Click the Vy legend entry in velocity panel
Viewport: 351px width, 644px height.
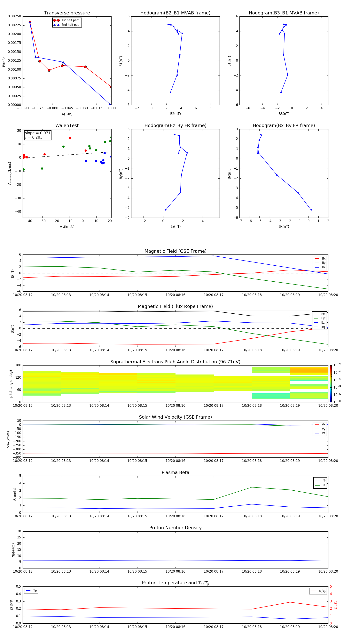click(320, 429)
